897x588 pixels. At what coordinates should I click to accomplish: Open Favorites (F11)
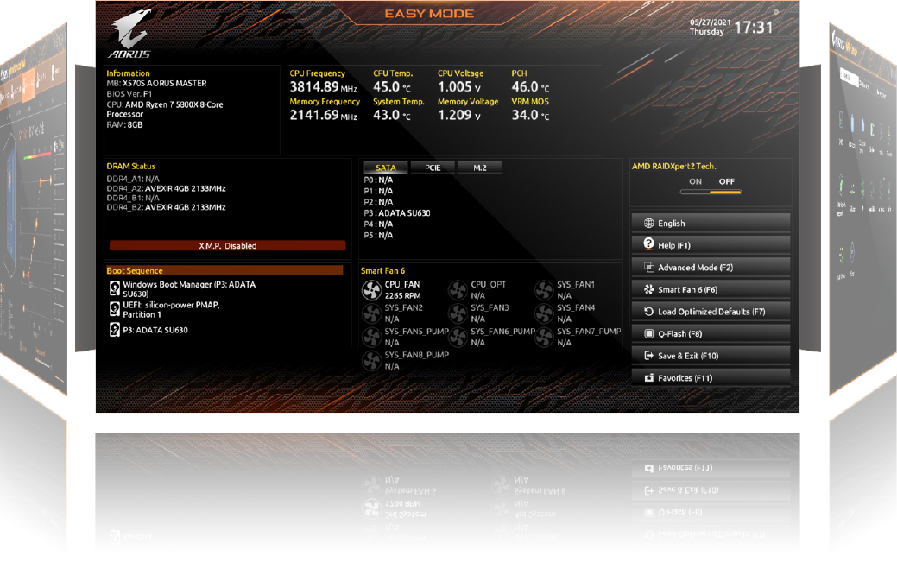tap(711, 378)
